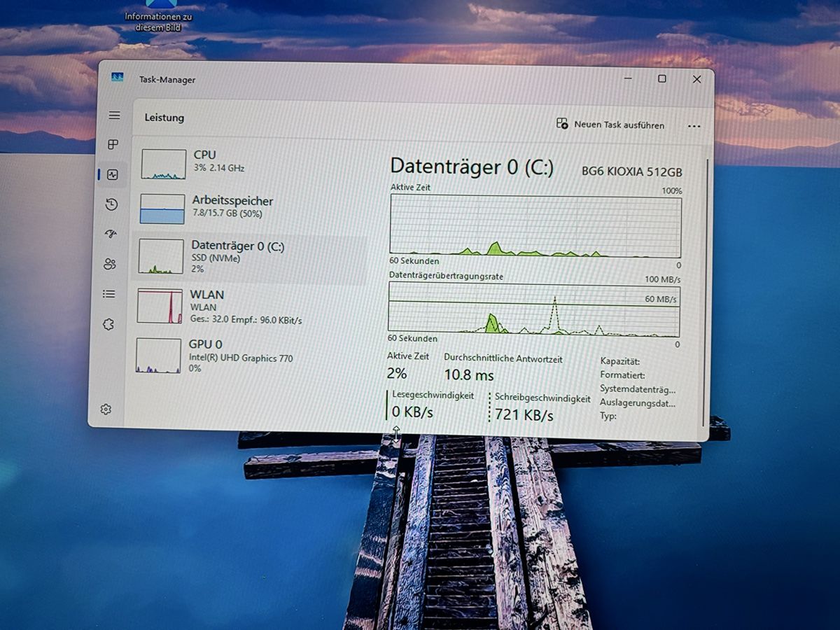This screenshot has height=630, width=840.
Task: Click the WLAN mini graph thumbnail
Action: 160,306
